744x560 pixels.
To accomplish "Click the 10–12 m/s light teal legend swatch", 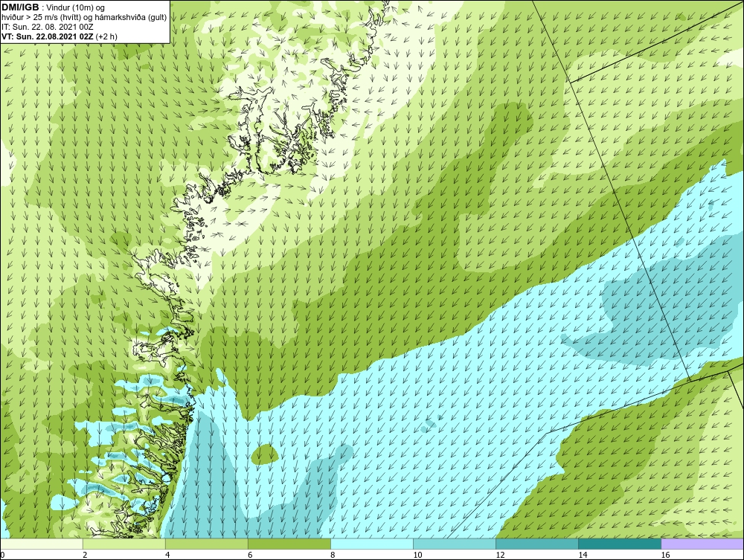I will click(x=455, y=544).
